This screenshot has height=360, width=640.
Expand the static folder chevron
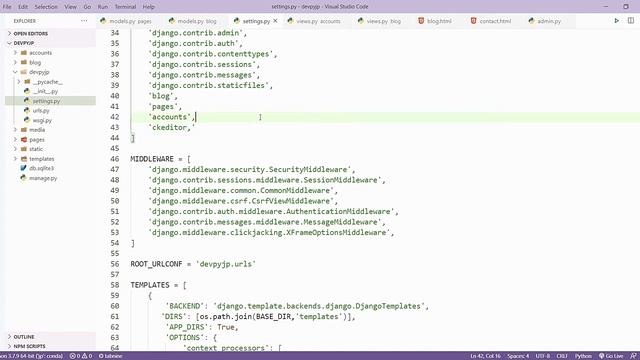click(x=16, y=149)
